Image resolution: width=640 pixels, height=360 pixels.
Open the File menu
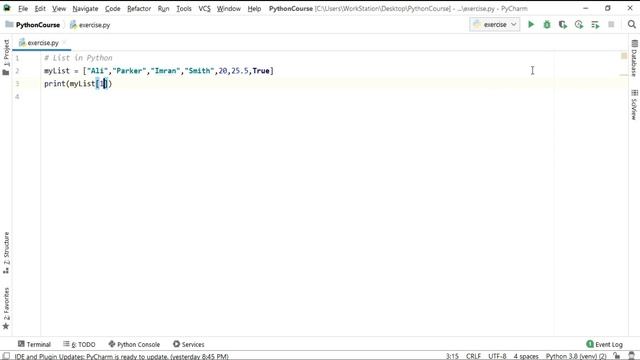click(x=23, y=8)
